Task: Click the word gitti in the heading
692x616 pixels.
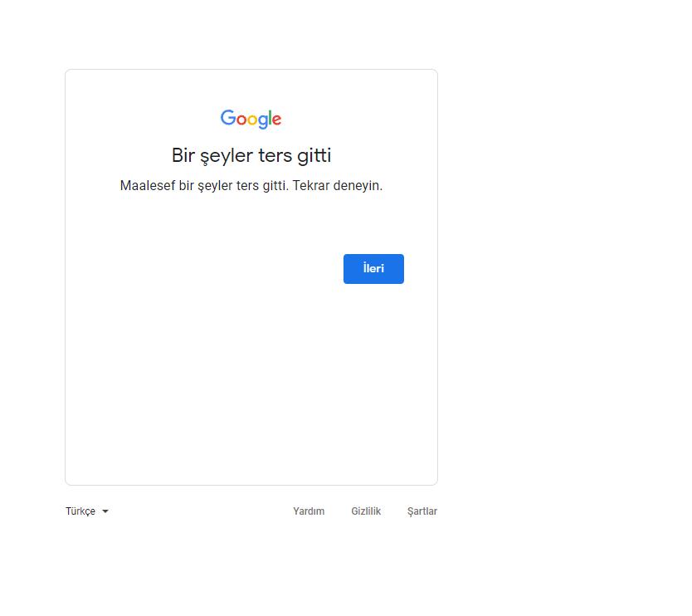Action: pos(314,156)
